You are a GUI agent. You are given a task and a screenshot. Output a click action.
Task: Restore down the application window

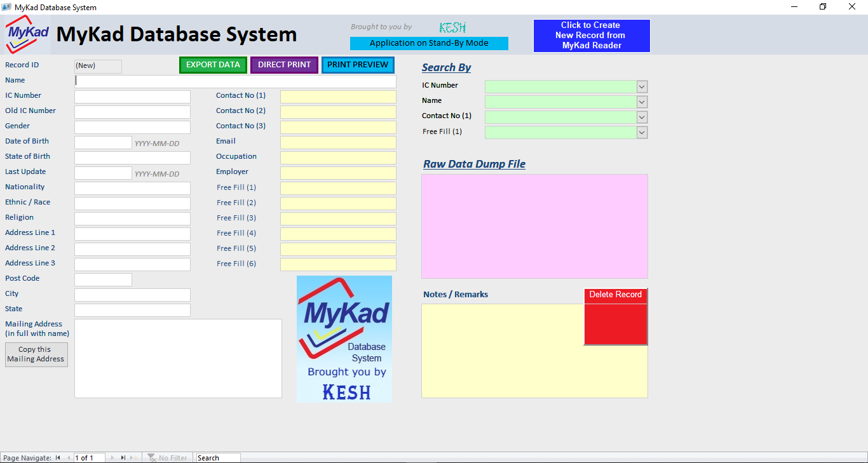(823, 7)
